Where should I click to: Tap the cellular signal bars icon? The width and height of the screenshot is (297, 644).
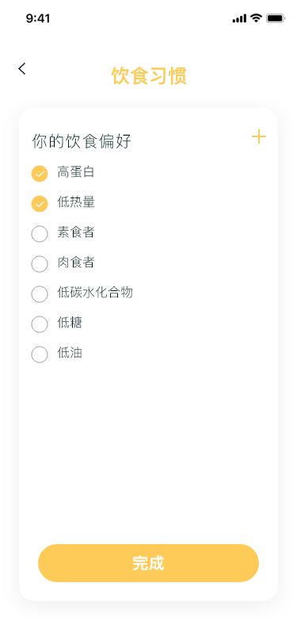pos(239,18)
